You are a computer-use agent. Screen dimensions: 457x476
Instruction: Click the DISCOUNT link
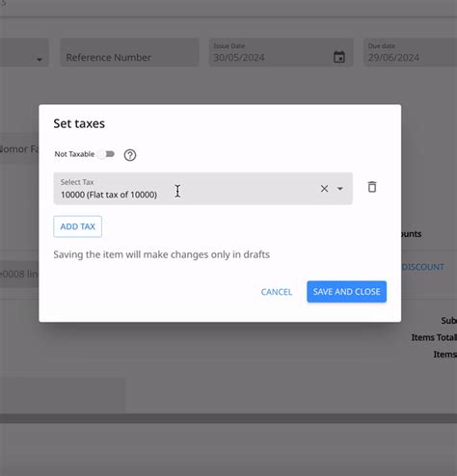click(x=422, y=267)
